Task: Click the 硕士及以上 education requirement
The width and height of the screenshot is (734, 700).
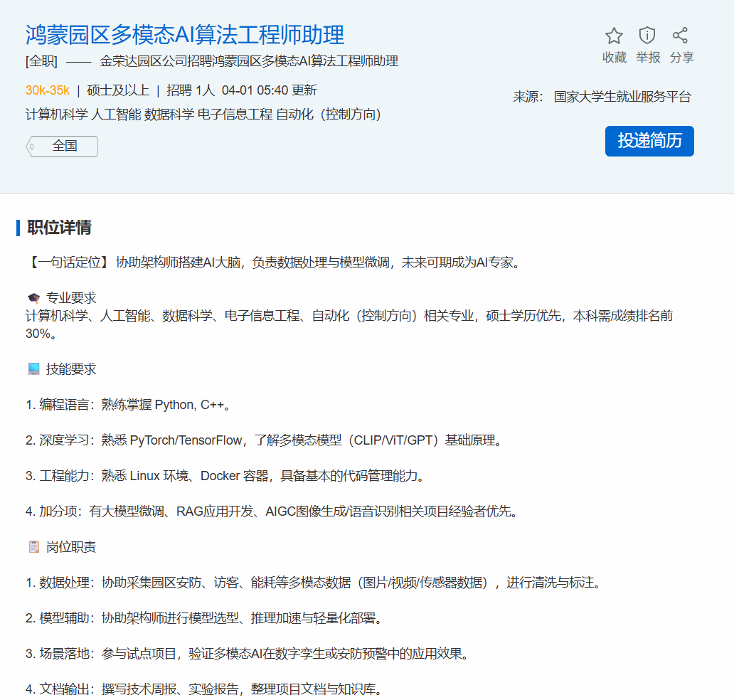Action: 118,90
